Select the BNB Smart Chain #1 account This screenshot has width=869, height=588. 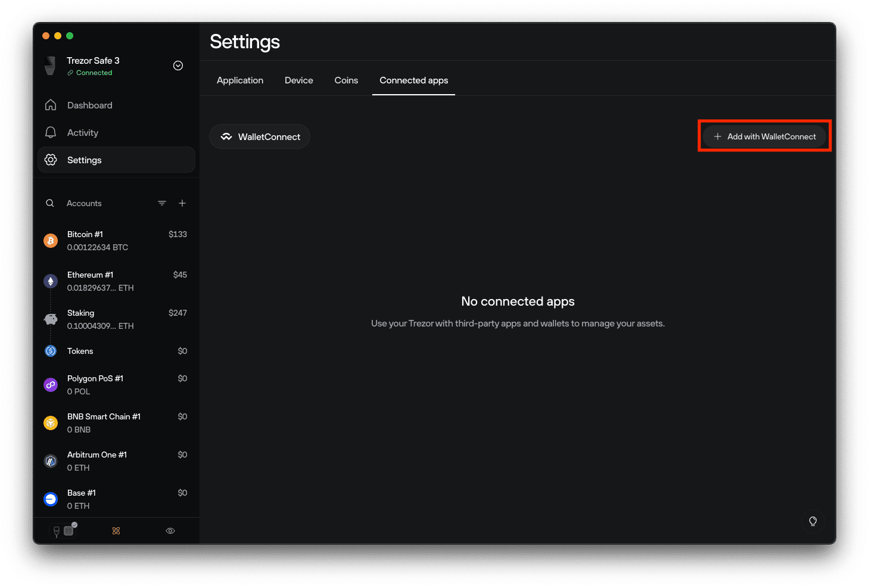tap(116, 423)
